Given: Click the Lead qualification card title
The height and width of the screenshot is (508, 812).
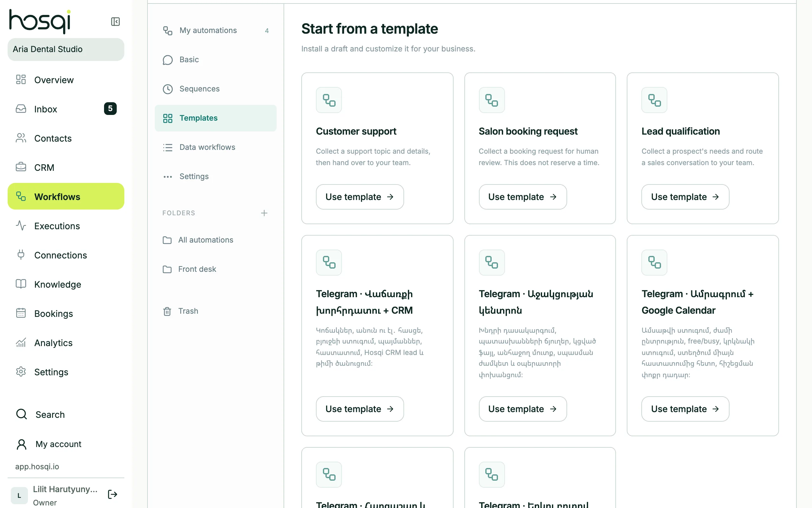Looking at the screenshot, I should (680, 131).
